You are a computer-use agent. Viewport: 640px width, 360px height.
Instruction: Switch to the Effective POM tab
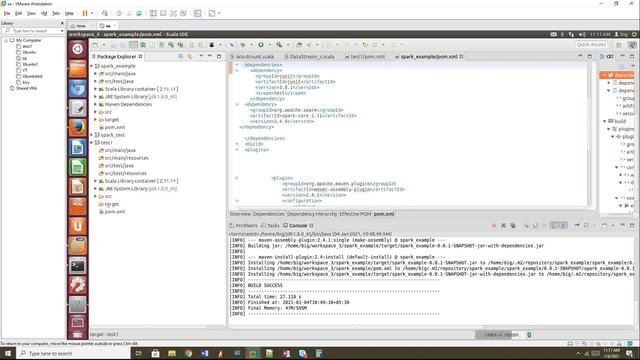(x=355, y=214)
